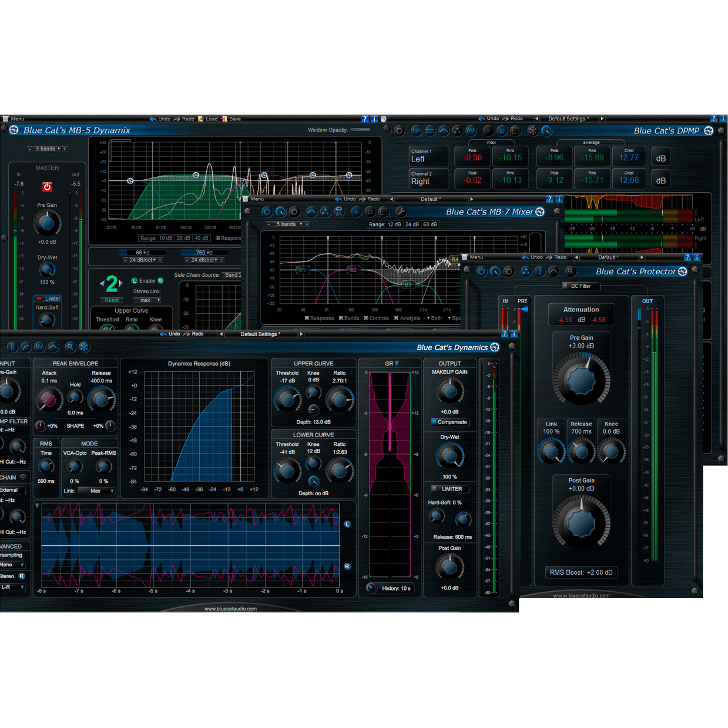Toggle MB-5 Dynamix red master power button
728x728 pixels.
(47, 187)
